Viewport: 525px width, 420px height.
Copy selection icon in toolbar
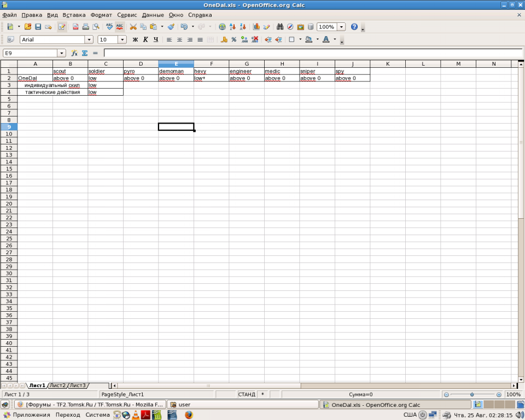click(x=143, y=27)
